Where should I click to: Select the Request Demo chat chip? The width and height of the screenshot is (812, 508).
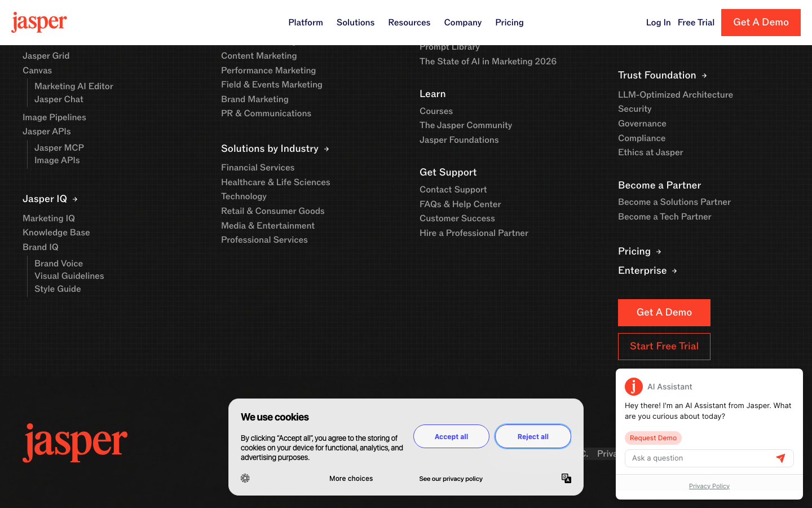click(653, 438)
